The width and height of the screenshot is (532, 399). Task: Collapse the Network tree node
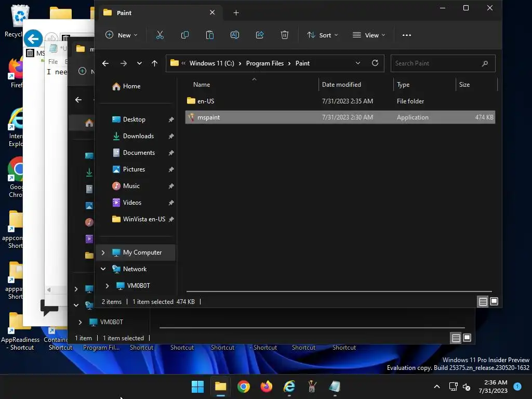click(x=103, y=269)
